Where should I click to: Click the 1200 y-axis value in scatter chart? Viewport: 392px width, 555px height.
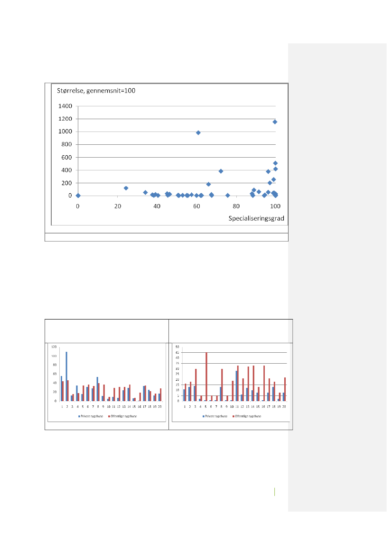65,119
